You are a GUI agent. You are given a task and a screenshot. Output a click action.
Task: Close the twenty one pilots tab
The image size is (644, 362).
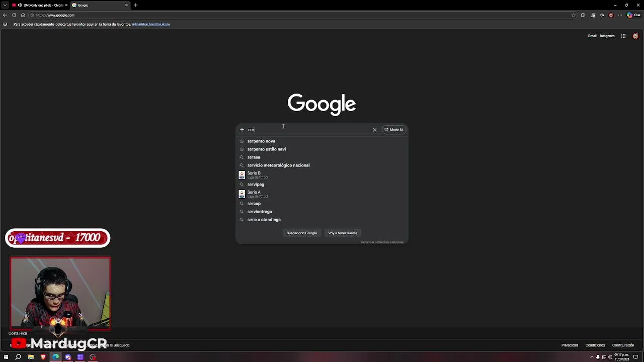pyautogui.click(x=65, y=5)
